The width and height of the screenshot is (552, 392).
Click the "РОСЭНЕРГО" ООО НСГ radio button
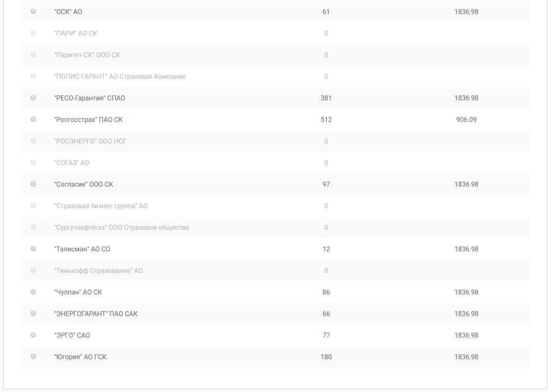(33, 141)
